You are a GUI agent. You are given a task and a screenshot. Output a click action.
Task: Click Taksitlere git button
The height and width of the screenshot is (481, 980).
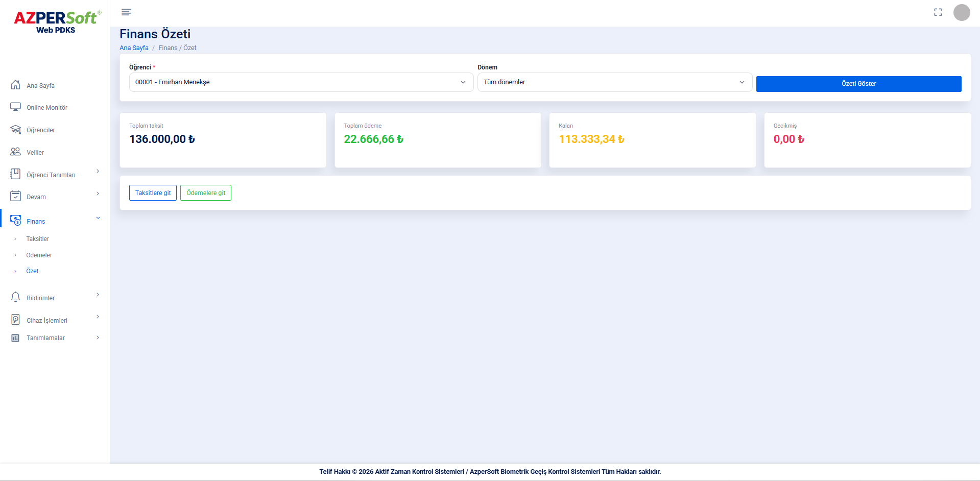pyautogui.click(x=153, y=193)
